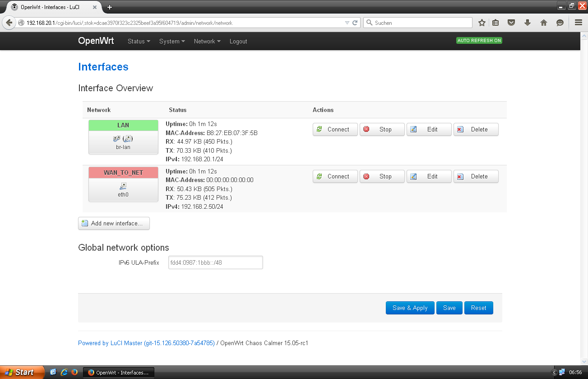The width and height of the screenshot is (588, 379).
Task: Bookmark this page with star icon
Action: click(x=482, y=23)
